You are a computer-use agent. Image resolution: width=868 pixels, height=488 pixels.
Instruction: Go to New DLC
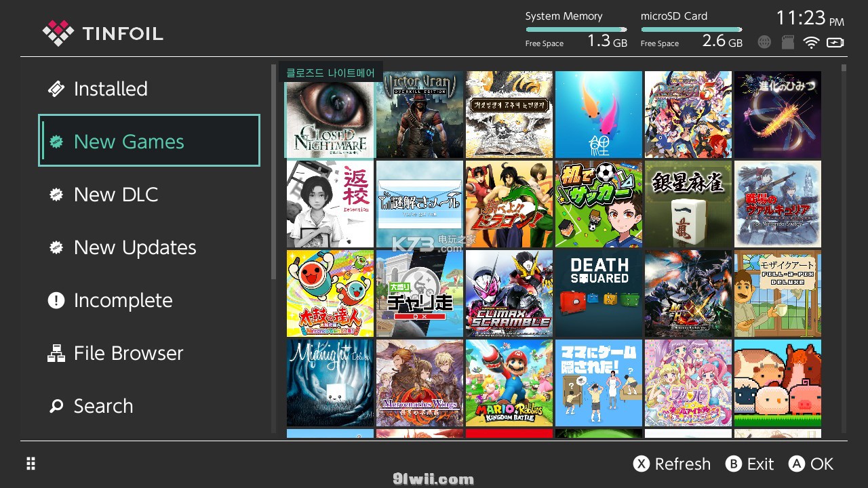point(149,195)
